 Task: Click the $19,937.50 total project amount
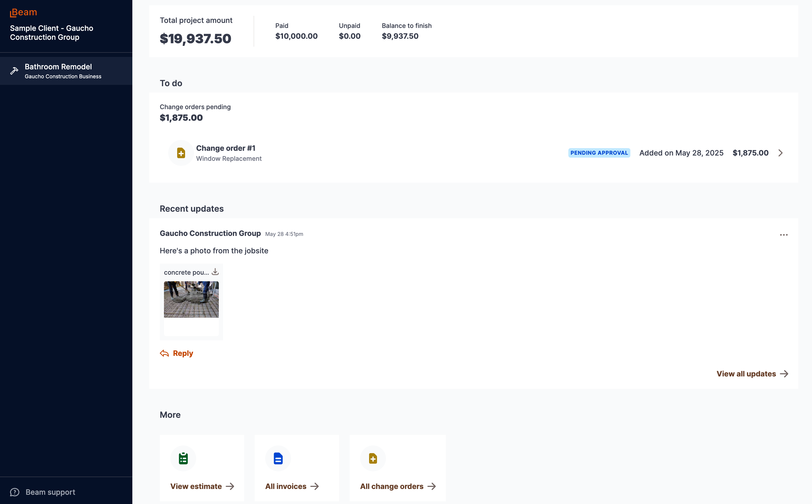tap(195, 39)
